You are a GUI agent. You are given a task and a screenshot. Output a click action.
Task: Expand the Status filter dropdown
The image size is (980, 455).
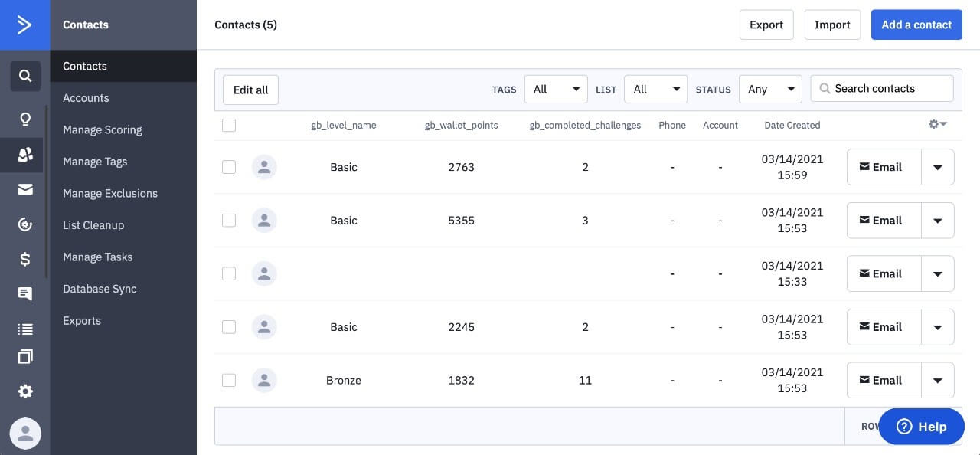tap(770, 90)
